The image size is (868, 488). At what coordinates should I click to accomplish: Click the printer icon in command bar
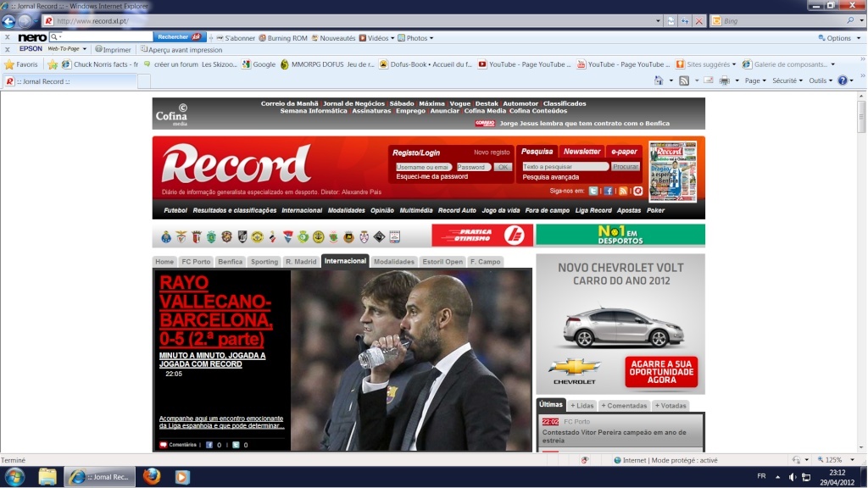pyautogui.click(x=724, y=80)
